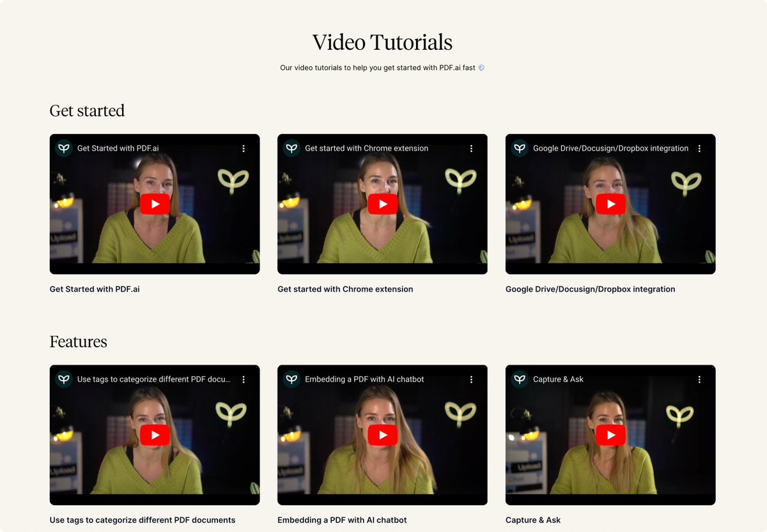Image resolution: width=767 pixels, height=532 pixels.
Task: Open video title link 'Get Started with PDF.ai' in player
Action: tap(118, 148)
